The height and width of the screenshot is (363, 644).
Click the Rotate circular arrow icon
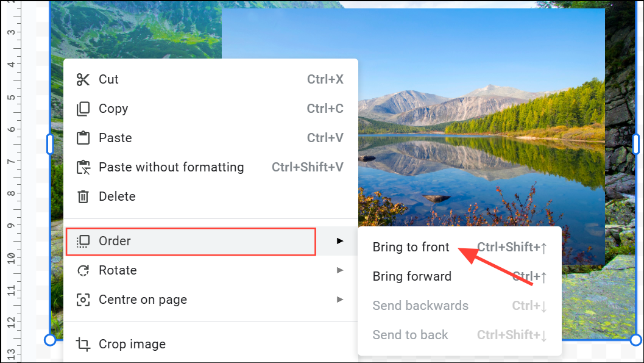point(83,270)
